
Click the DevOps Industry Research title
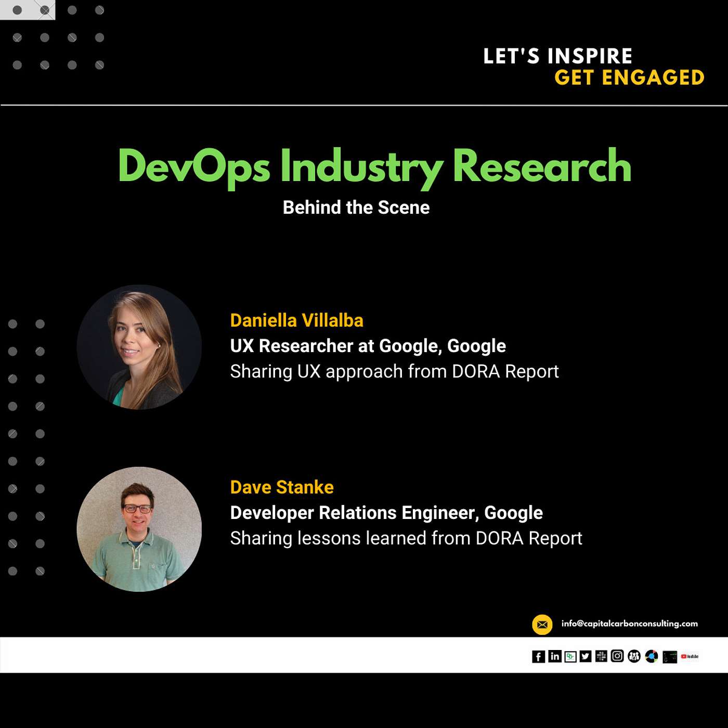coord(374,166)
